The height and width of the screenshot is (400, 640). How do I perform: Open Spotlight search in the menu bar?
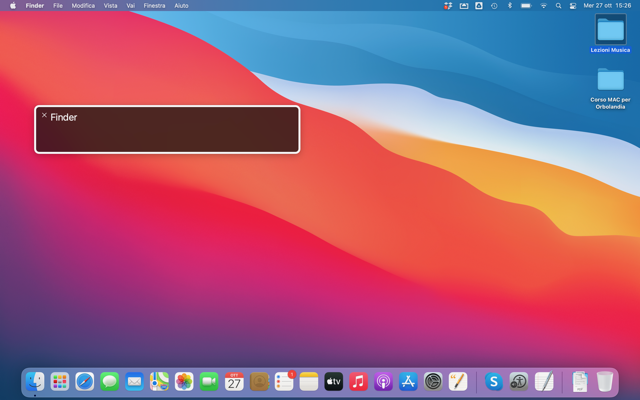[x=558, y=6]
